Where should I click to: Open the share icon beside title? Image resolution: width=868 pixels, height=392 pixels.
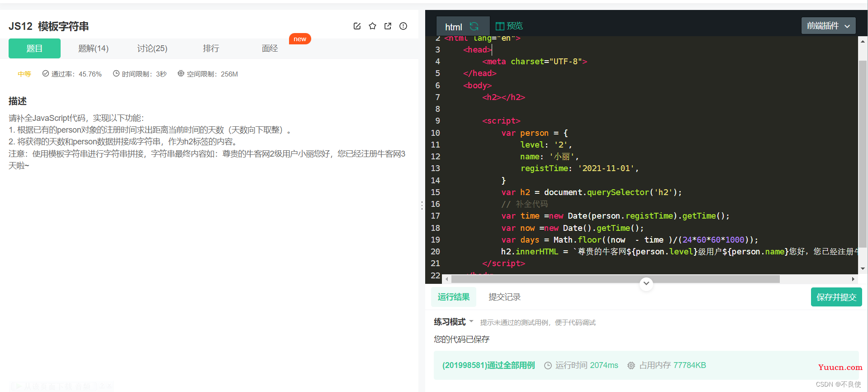point(388,26)
